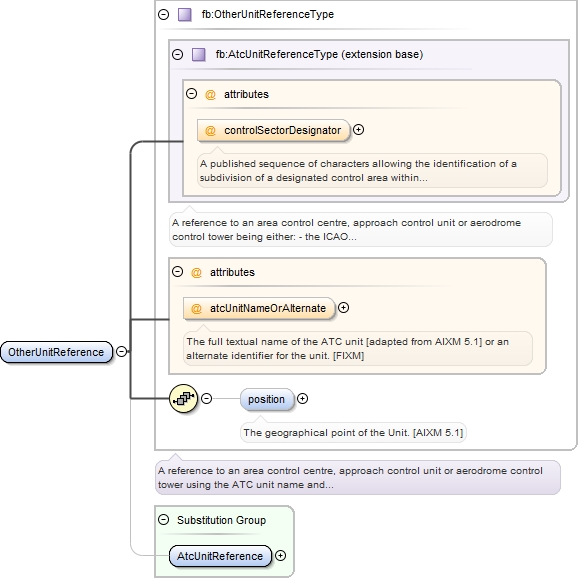Select the OtherUnitReference element node

pos(56,352)
